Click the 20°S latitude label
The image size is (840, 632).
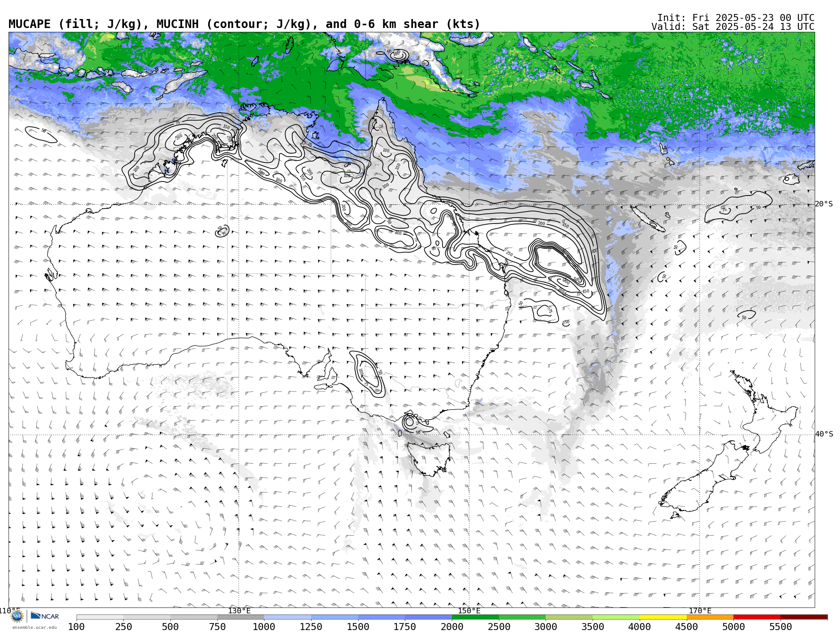[824, 204]
